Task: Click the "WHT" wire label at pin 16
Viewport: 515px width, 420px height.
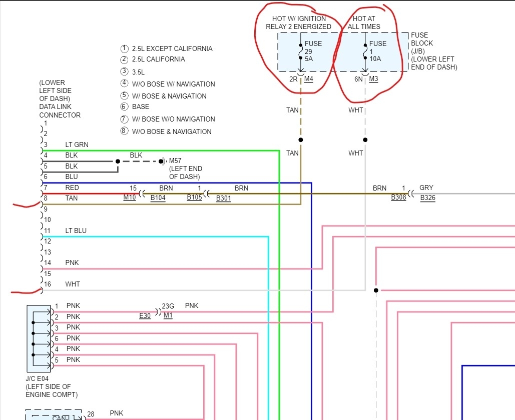Action: coord(72,284)
